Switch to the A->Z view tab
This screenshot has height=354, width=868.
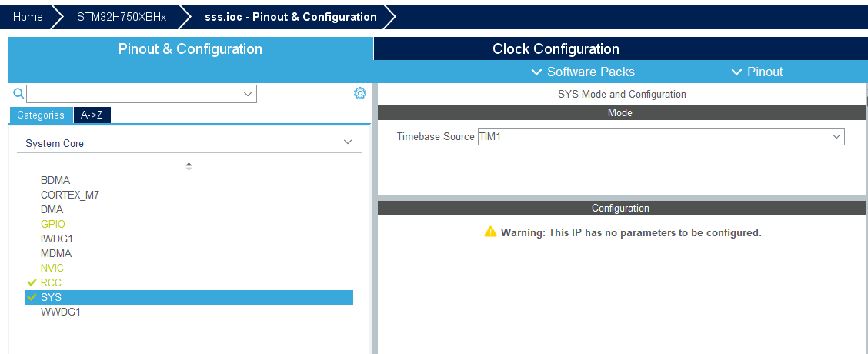point(92,115)
